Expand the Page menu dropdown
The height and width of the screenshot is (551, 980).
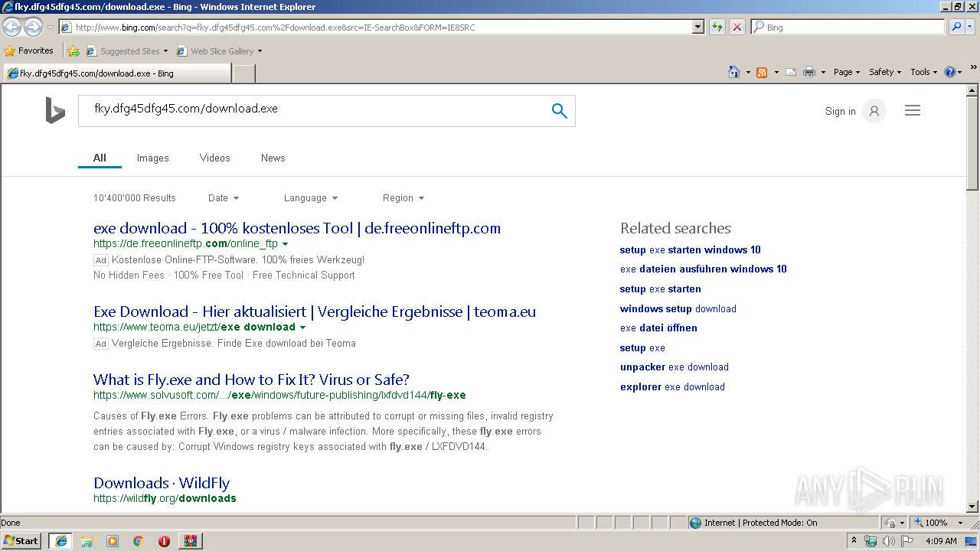point(847,72)
